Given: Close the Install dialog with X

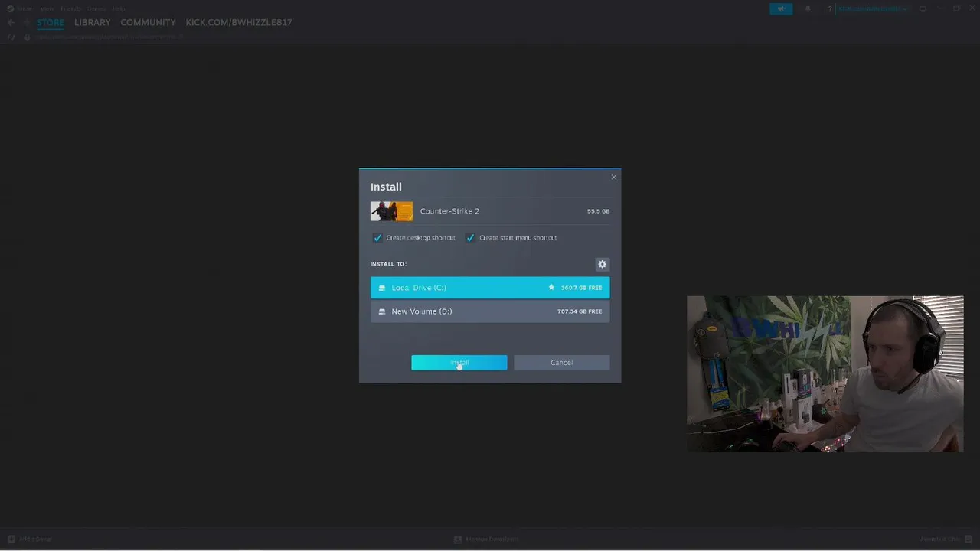Looking at the screenshot, I should [x=613, y=177].
